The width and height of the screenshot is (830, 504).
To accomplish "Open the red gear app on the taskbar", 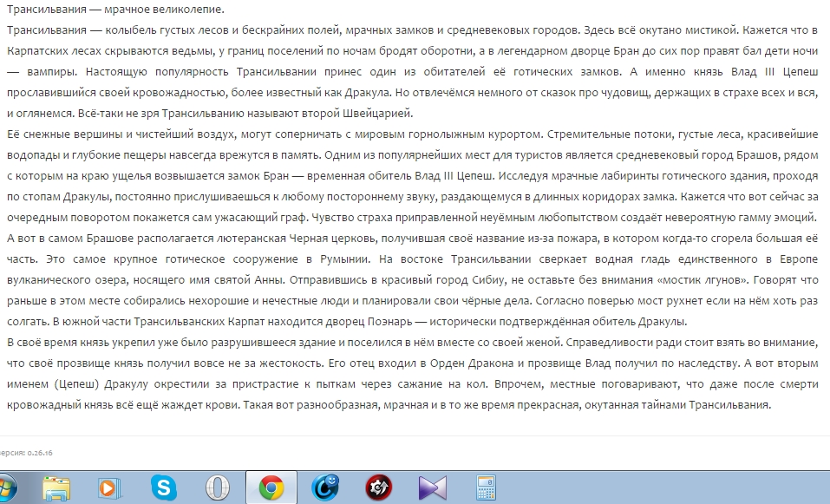I will click(378, 487).
